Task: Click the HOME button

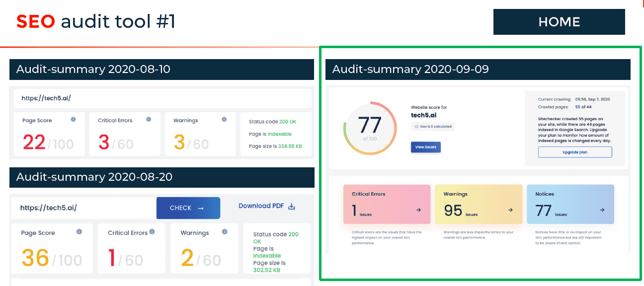Action: click(559, 22)
